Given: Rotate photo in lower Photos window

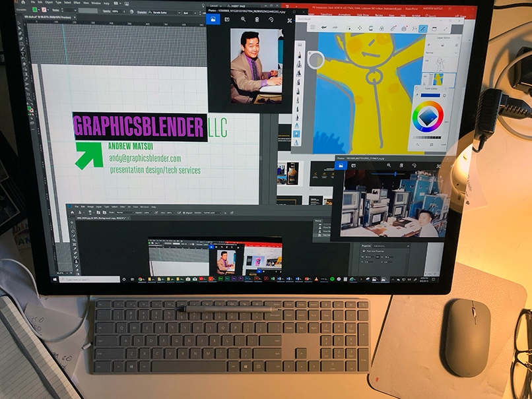Looking at the screenshot, I should (414, 166).
